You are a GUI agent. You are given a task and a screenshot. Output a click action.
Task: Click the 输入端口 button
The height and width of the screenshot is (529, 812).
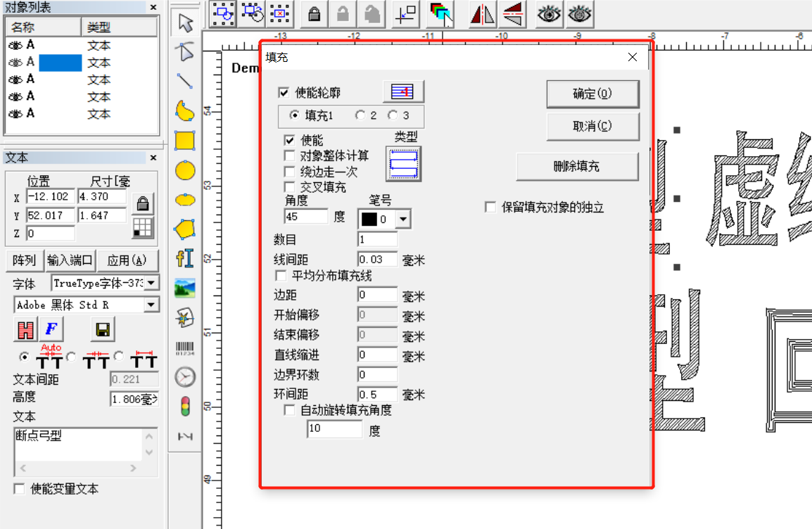70,260
